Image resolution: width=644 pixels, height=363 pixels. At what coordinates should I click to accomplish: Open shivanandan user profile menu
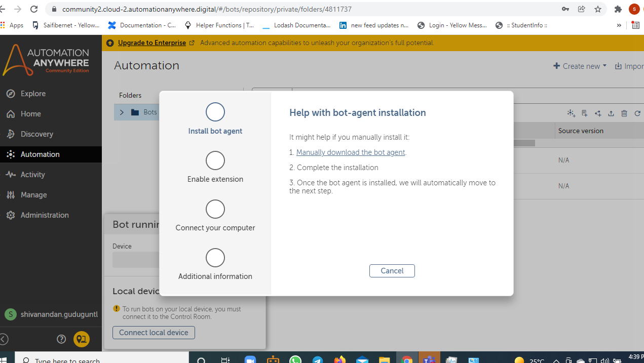point(51,314)
